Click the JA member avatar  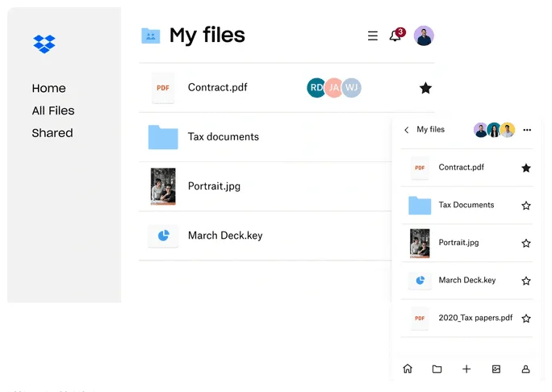333,88
